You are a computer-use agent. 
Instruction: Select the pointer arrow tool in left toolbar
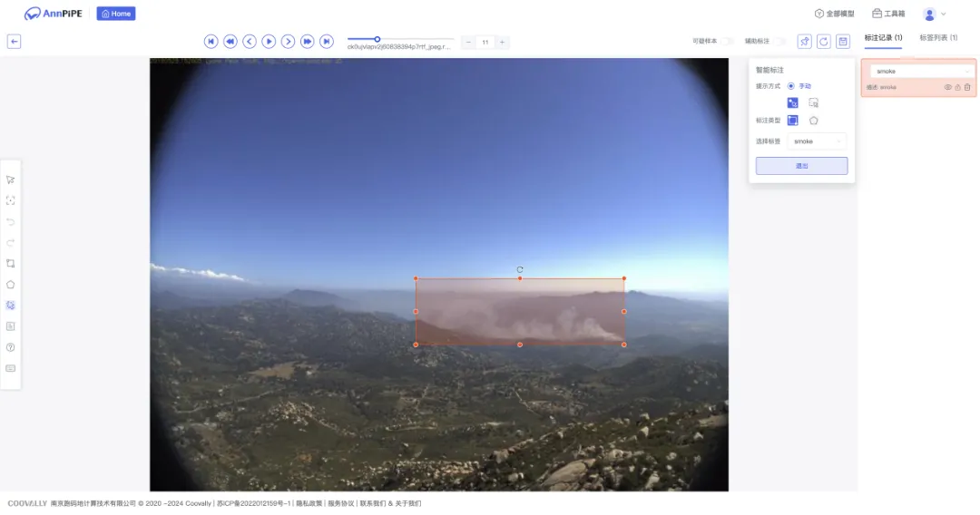[11, 180]
